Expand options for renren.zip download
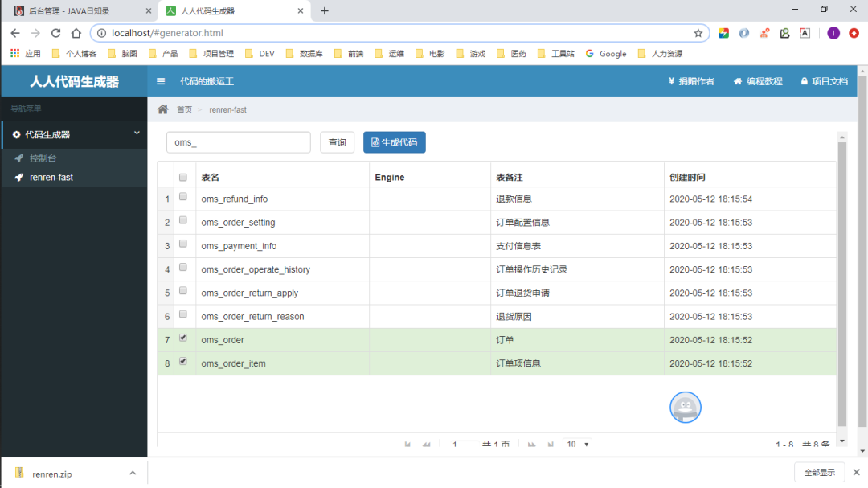Screen dimensions: 868x488 pos(133,474)
